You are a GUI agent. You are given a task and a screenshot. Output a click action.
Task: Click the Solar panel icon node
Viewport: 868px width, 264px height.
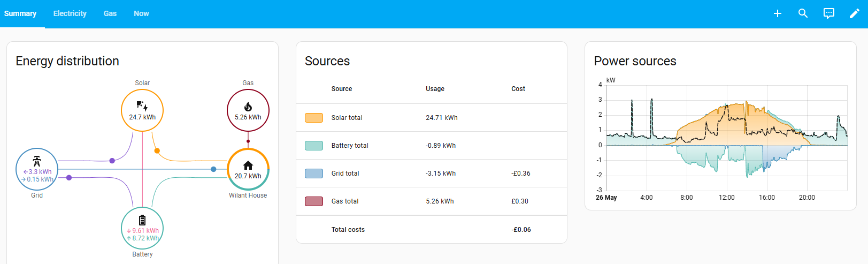click(142, 106)
